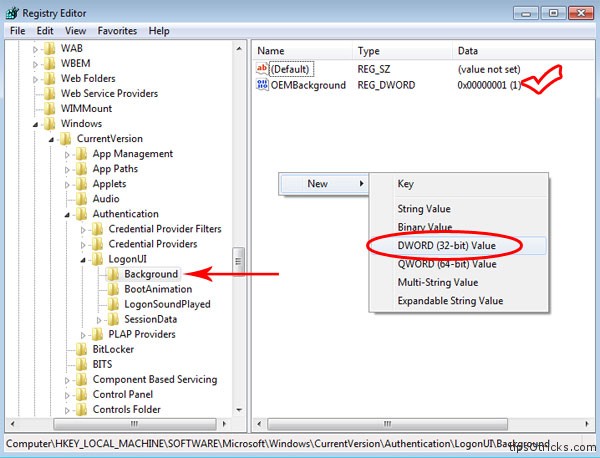Choose DWORD (32-bit) Value from submenu
This screenshot has width=600, height=458.
pyautogui.click(x=447, y=244)
